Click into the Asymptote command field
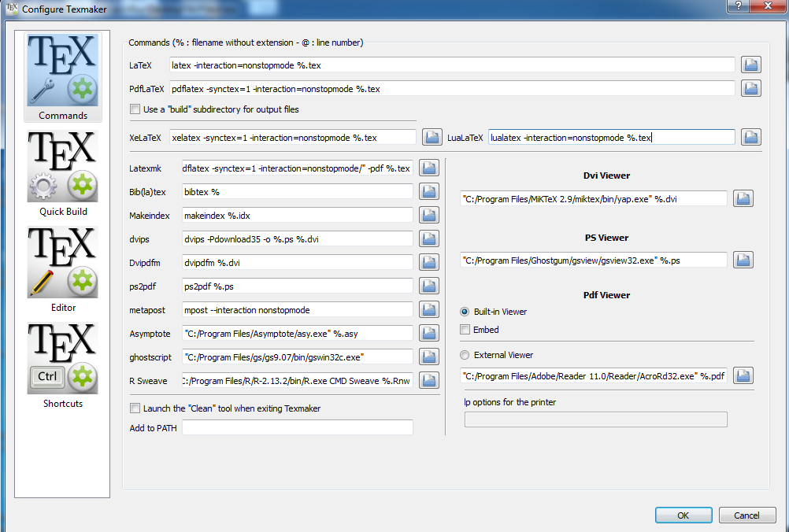Image resolution: width=789 pixels, height=532 pixels. pos(298,334)
